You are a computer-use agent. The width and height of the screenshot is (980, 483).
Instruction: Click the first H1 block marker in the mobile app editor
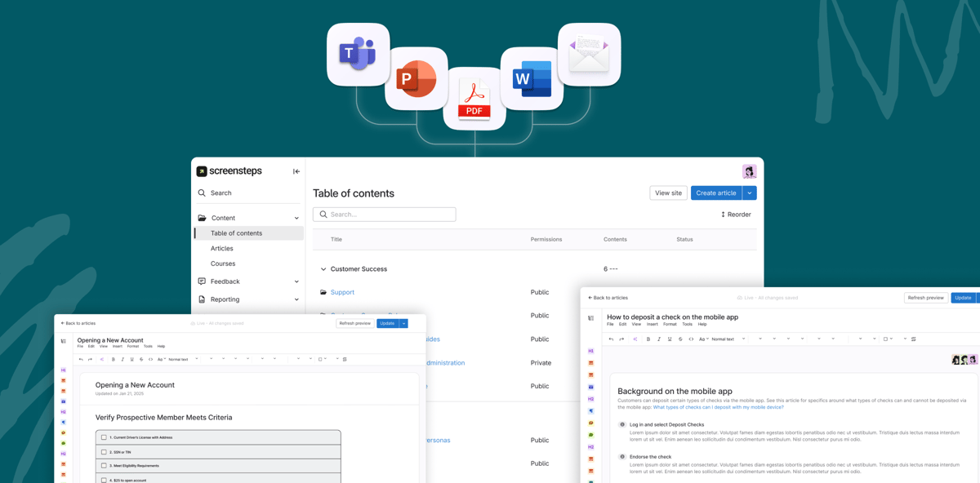(590, 351)
